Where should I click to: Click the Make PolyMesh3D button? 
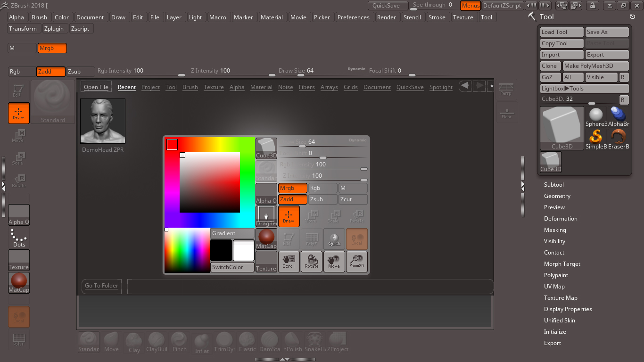click(596, 66)
